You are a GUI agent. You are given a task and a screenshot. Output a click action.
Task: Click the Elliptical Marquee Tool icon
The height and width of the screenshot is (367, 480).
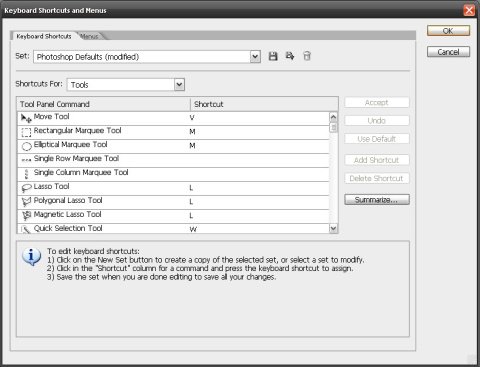26,146
